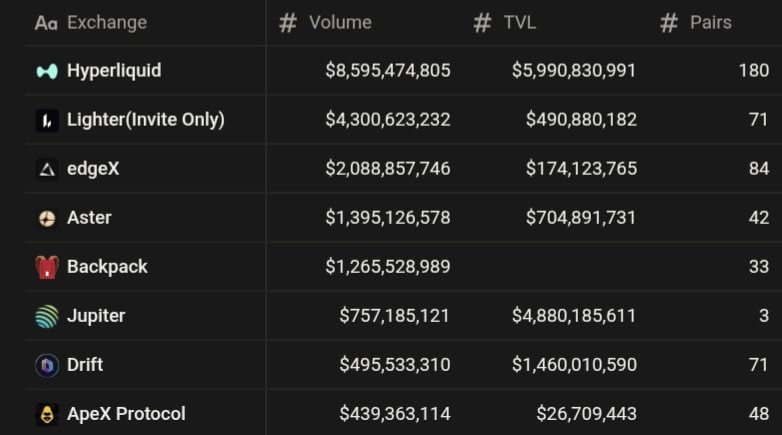The width and height of the screenshot is (782, 435).
Task: Open the Jupiter exchange name
Action: pos(96,316)
